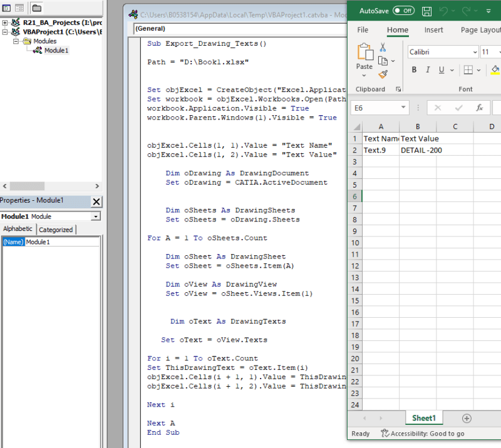Click the Redo arrow in Excel

coord(467,11)
